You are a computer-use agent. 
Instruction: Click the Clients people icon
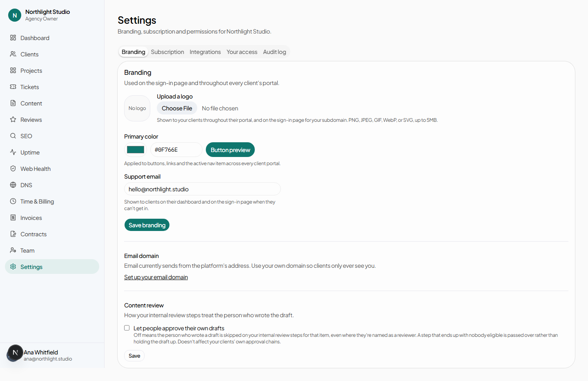[13, 54]
